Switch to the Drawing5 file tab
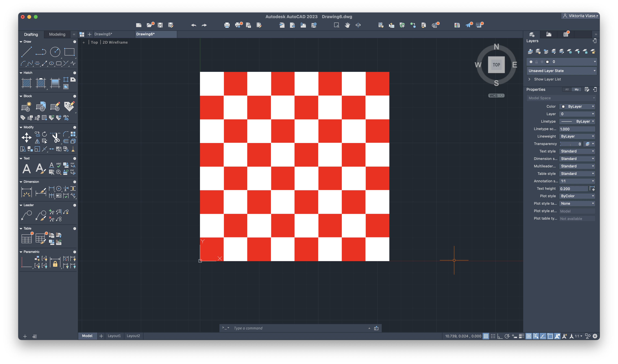This screenshot has width=618, height=364. click(103, 34)
